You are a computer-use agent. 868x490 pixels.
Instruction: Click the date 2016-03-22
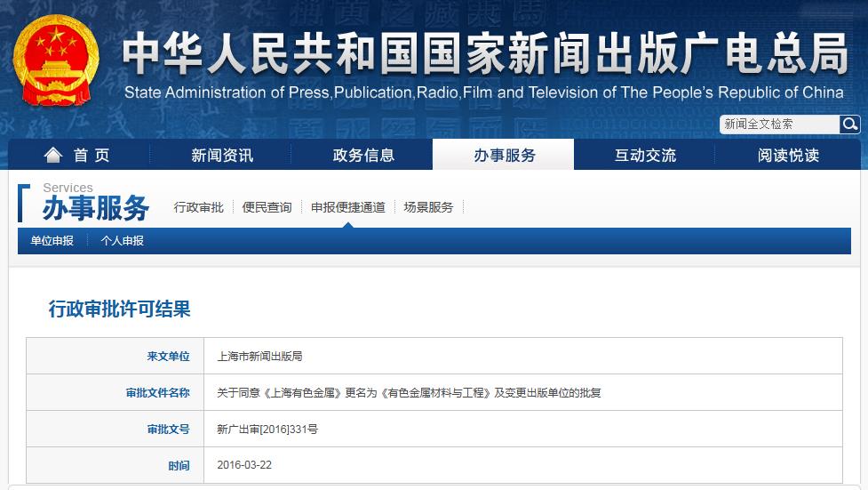pyautogui.click(x=244, y=465)
